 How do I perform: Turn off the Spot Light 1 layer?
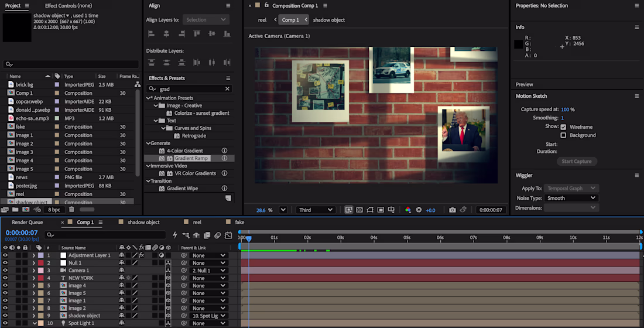point(5,323)
